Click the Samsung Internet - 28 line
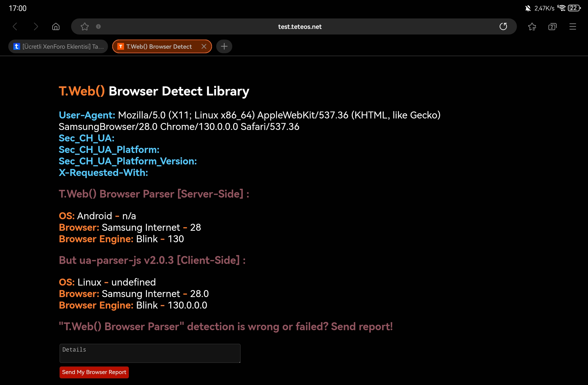The width and height of the screenshot is (588, 385). 130,227
